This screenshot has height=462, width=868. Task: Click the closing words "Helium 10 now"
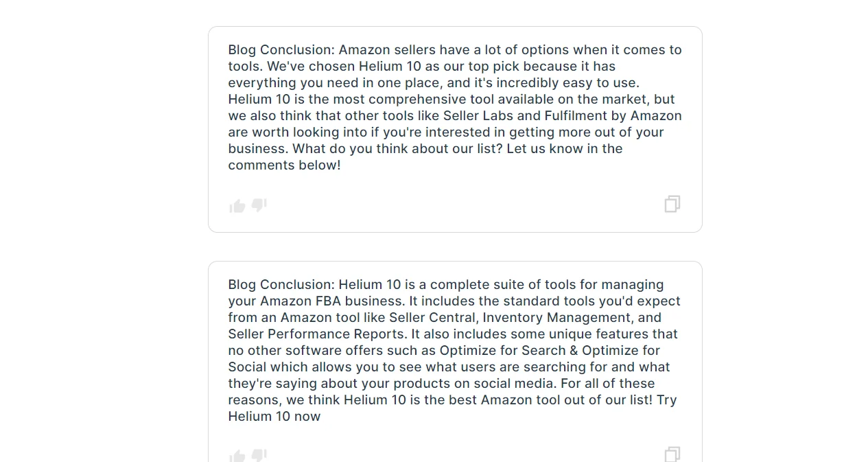274,417
